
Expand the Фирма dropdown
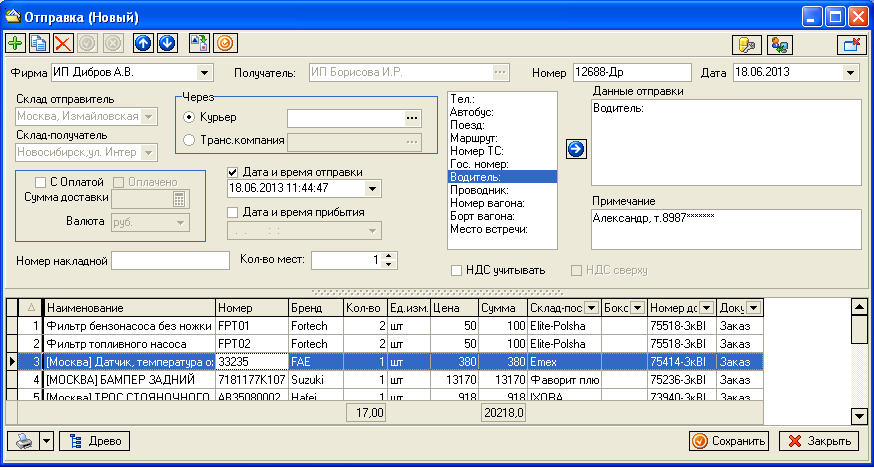pos(204,72)
